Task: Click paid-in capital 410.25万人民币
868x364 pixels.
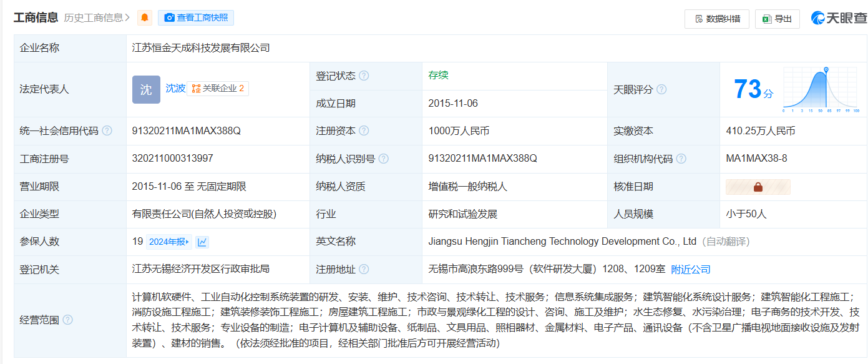Action: pyautogui.click(x=761, y=131)
